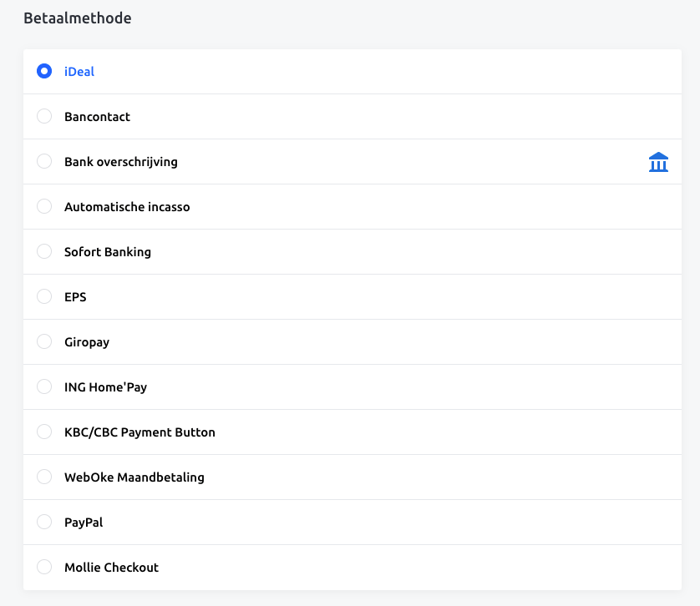Select the iDeal radio button
Viewport: 700px width, 606px height.
[44, 72]
